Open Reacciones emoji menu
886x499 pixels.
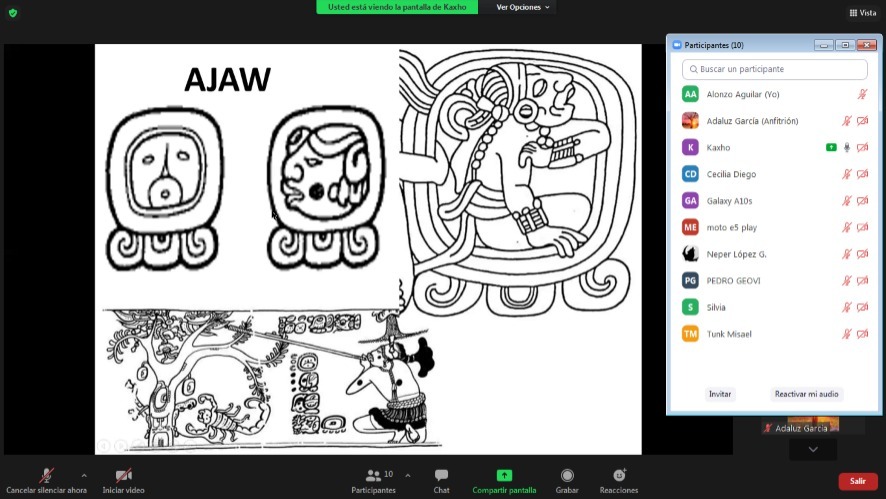click(619, 481)
